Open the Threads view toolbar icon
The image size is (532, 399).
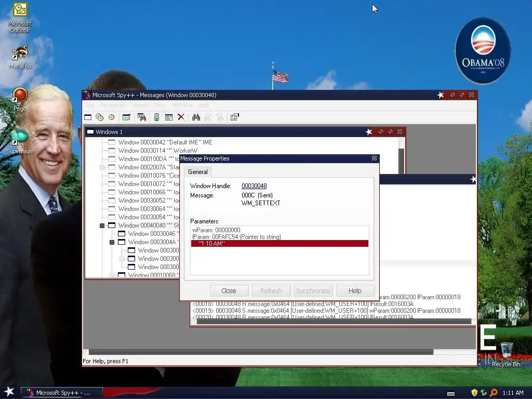click(x=112, y=117)
